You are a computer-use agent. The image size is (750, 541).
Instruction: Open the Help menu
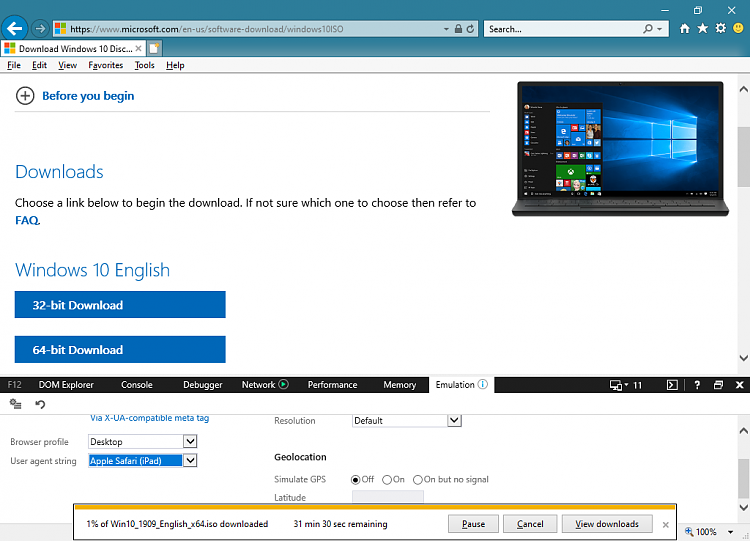point(175,65)
